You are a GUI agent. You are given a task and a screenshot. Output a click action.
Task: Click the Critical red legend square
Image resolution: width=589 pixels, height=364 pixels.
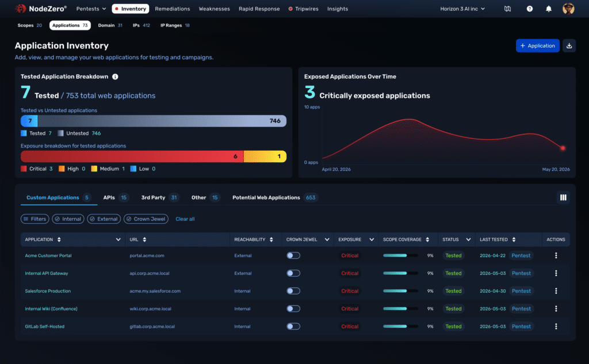(24, 168)
